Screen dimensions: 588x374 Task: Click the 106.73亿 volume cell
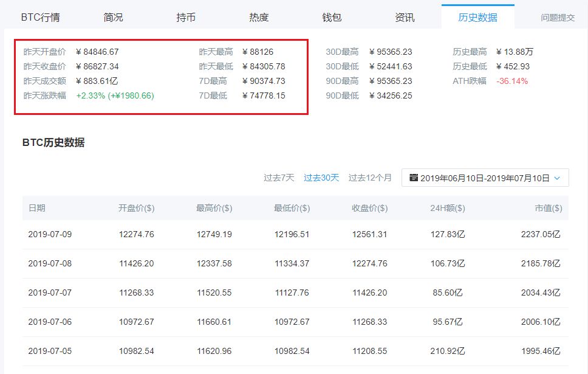(447, 263)
